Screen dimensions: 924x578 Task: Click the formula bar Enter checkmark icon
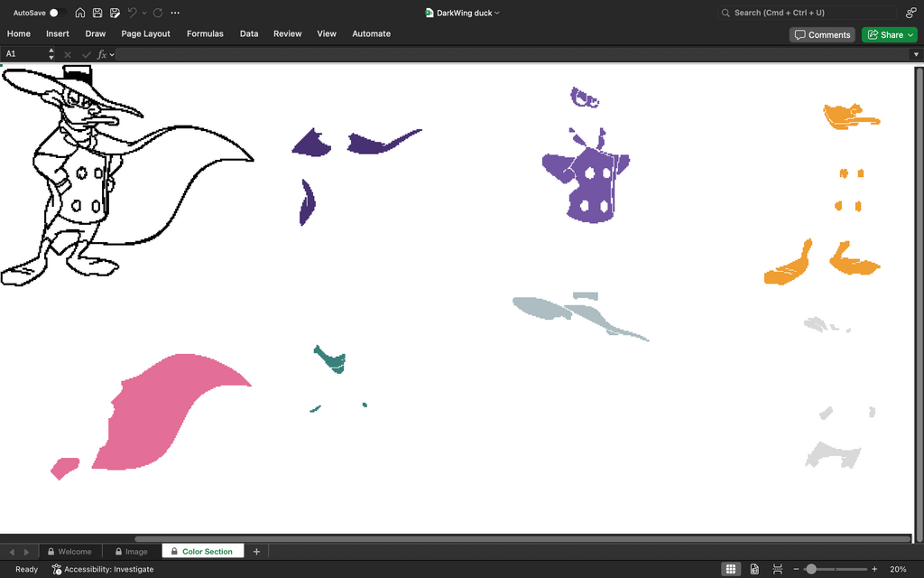click(x=86, y=54)
